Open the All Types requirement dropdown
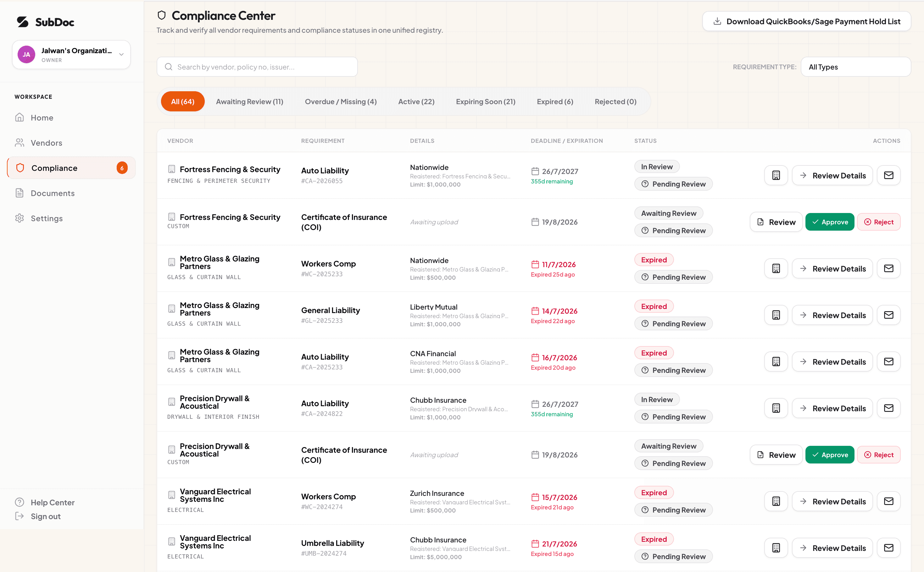The width and height of the screenshot is (924, 572). [x=855, y=67]
